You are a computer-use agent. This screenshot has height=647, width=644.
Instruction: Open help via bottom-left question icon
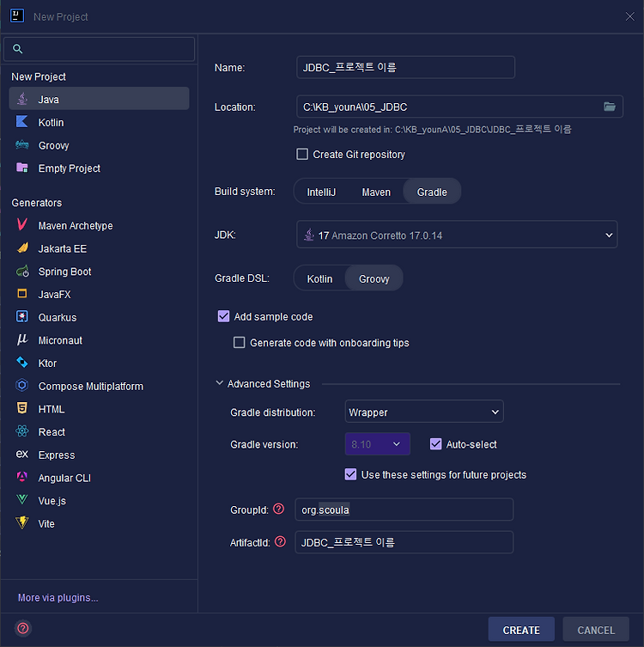[22, 628]
